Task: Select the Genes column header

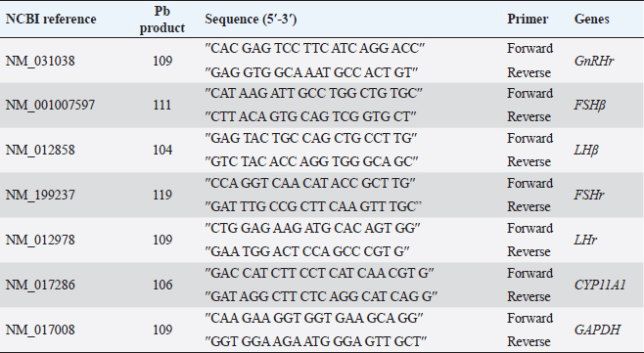Action: click(x=591, y=20)
